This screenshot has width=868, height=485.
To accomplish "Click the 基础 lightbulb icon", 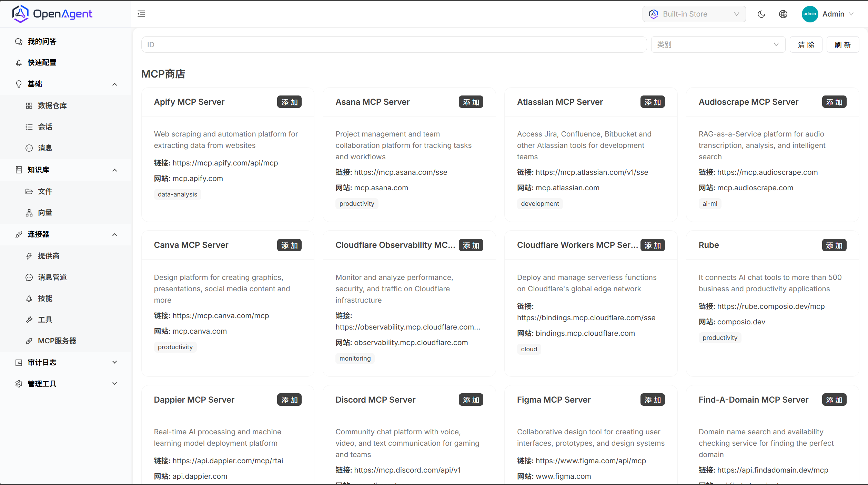I will pyautogui.click(x=19, y=84).
